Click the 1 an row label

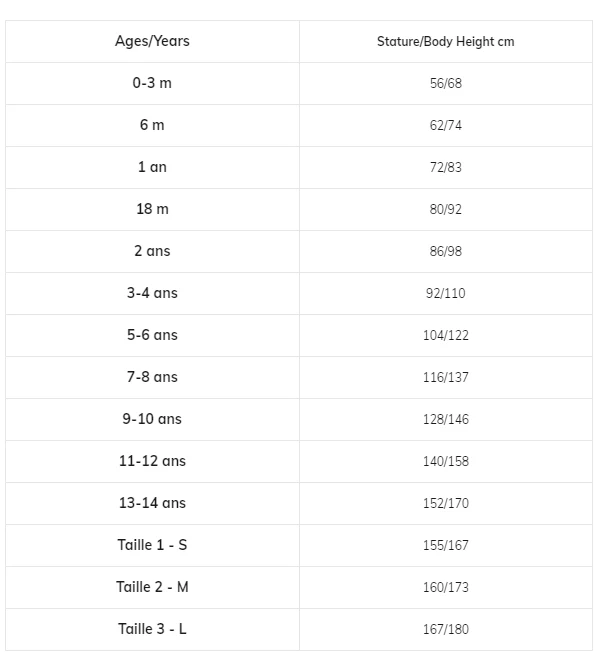tap(152, 167)
